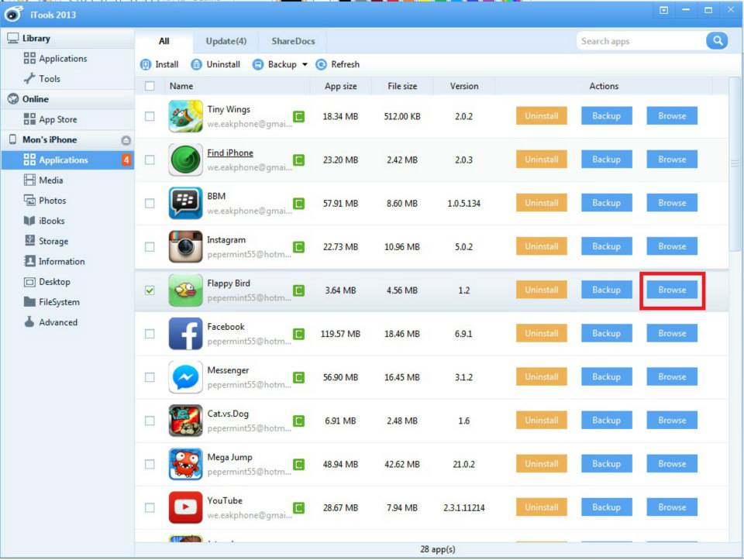Uncheck the Flappy Bird checkbox
Viewport: 744px width, 560px height.
pyautogui.click(x=150, y=290)
